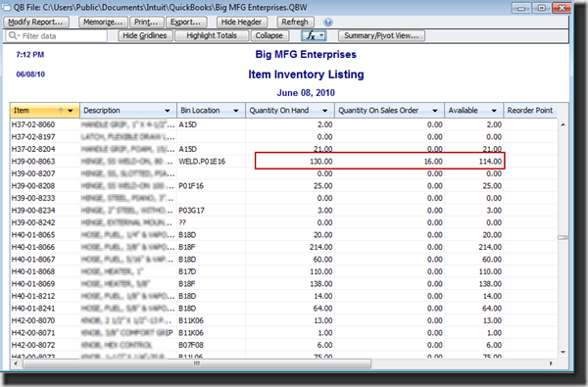Screen dimensions: 588x387
Task: Select item H40-01-8065
Action: pos(33,235)
